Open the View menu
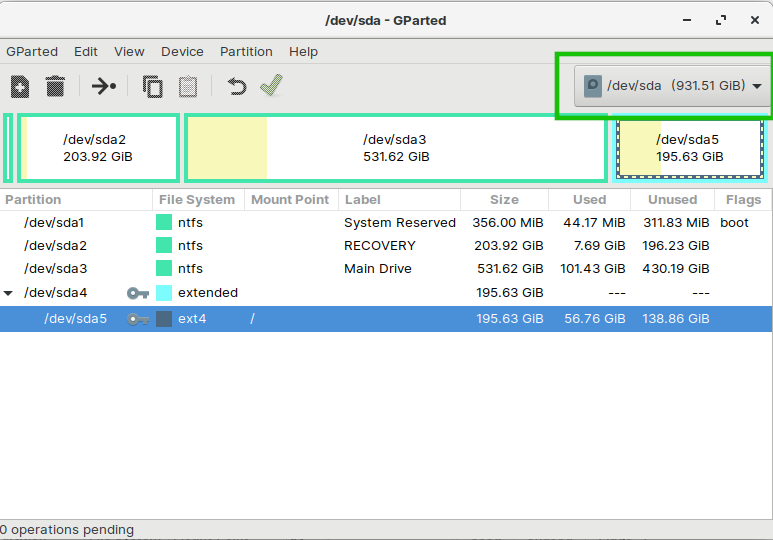The width and height of the screenshot is (773, 540). pyautogui.click(x=129, y=52)
